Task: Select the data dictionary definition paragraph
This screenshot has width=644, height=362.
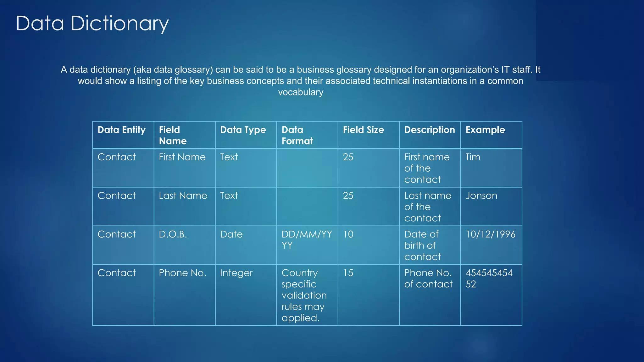Action: pos(300,81)
